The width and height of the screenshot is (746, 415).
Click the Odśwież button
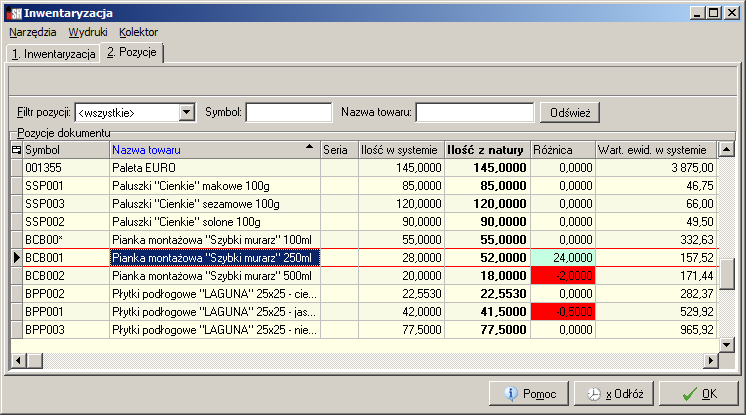point(569,113)
